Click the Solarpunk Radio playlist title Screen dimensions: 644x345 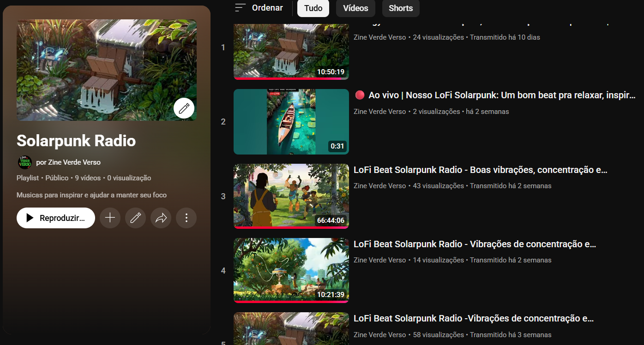point(76,141)
